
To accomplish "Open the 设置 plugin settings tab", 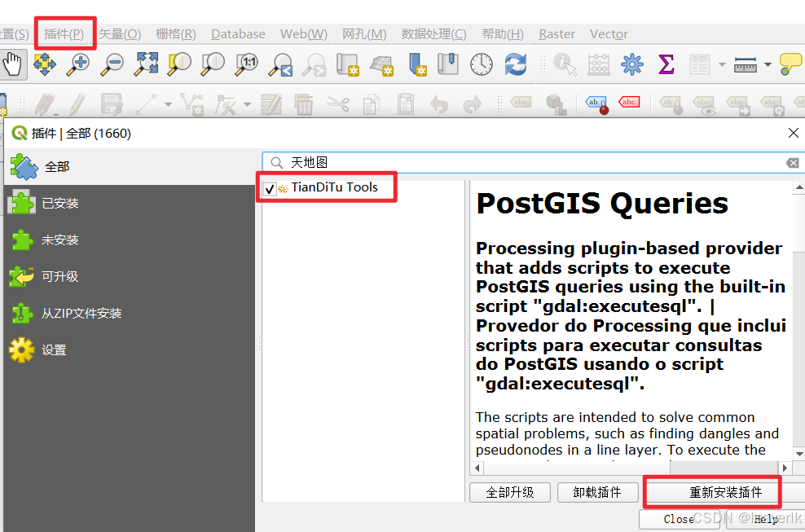I will point(130,350).
